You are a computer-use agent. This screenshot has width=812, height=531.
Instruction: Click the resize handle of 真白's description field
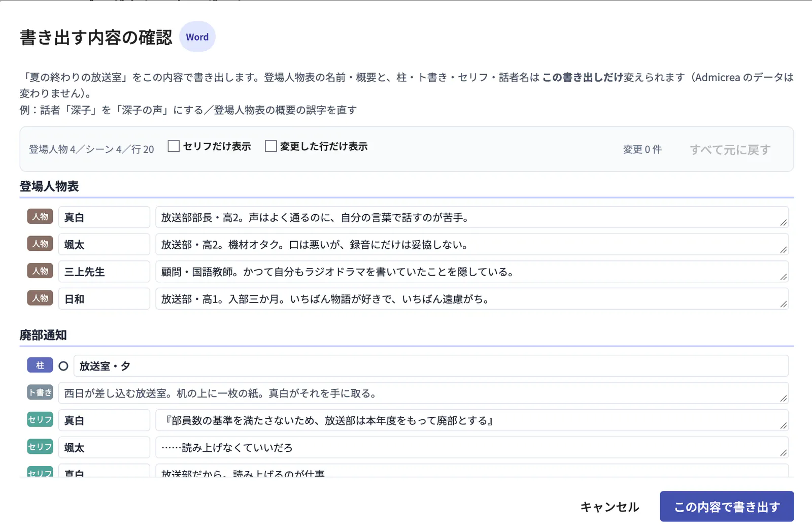tap(784, 222)
